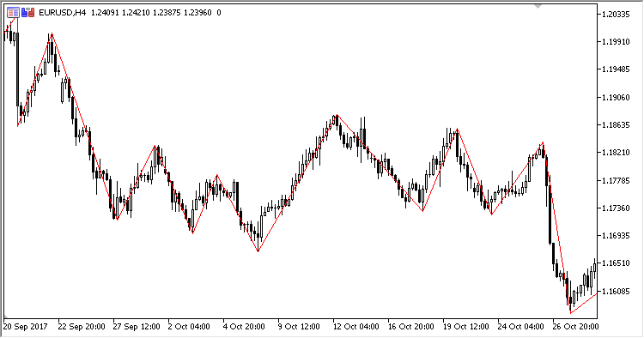
Task: Click the gray chart shift triangle marker
Action: 538,6
